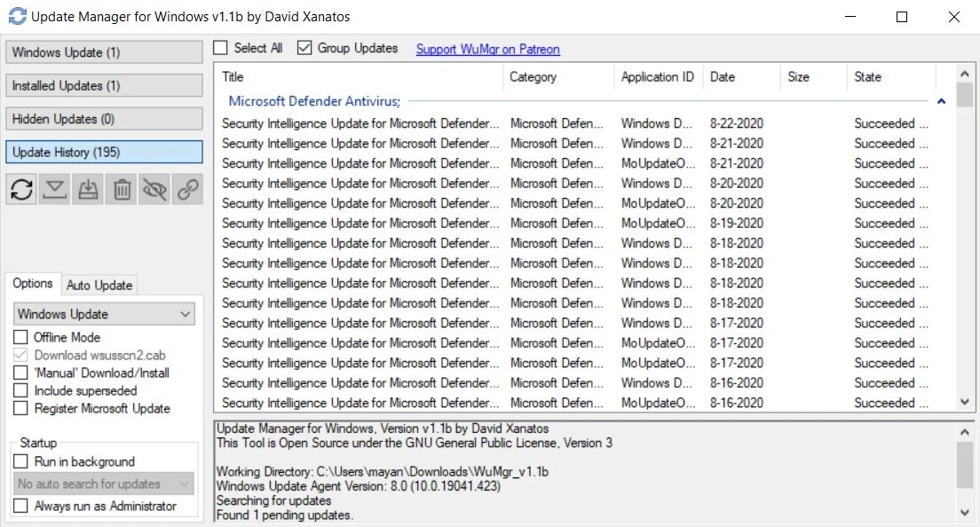
Task: Click the hide updates crossed-eye icon
Action: [154, 189]
